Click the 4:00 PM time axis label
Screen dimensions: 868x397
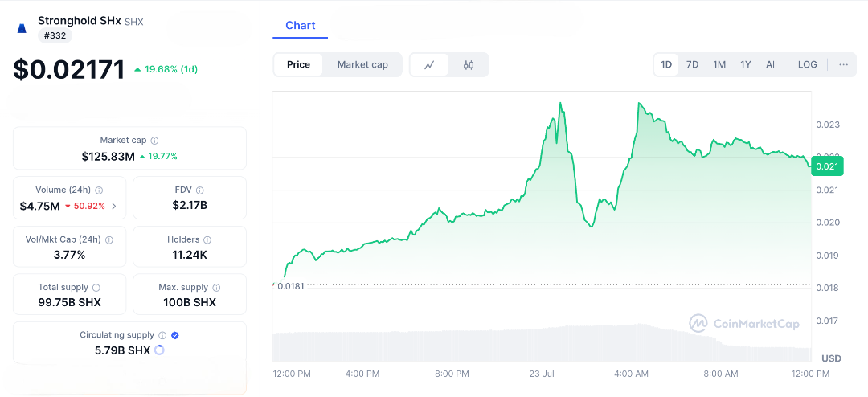pyautogui.click(x=362, y=374)
